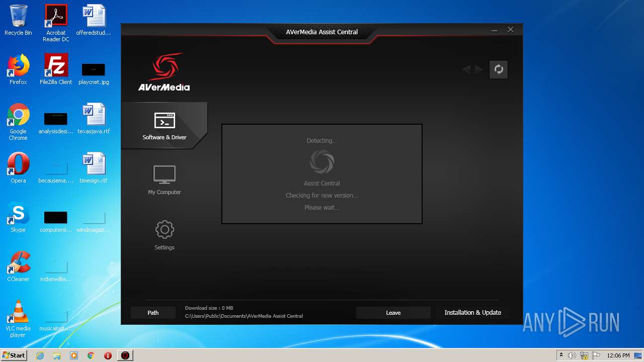The height and width of the screenshot is (362, 644).
Task: Open Skype desktop shortcut
Action: (18, 217)
